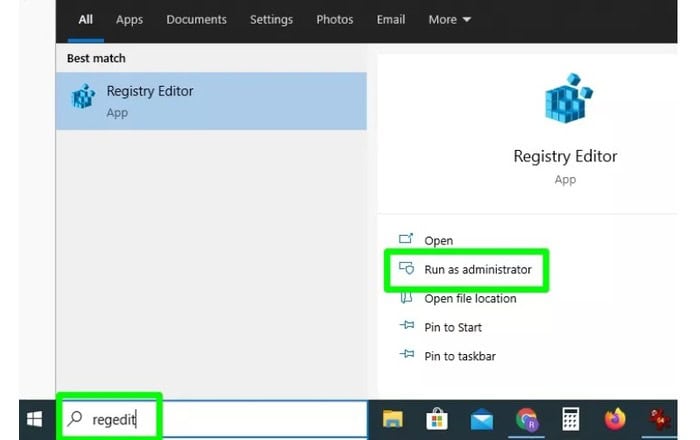
Task: Click the Registry Editor title in preview pane
Action: point(565,156)
